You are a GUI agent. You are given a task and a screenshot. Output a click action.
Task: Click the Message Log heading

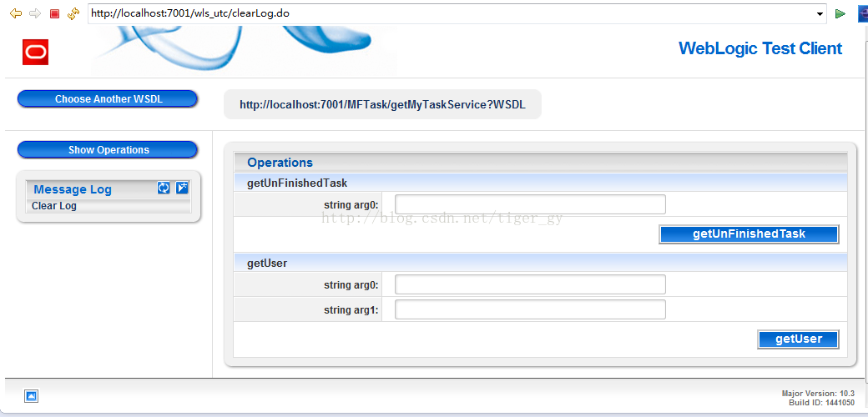click(x=73, y=189)
